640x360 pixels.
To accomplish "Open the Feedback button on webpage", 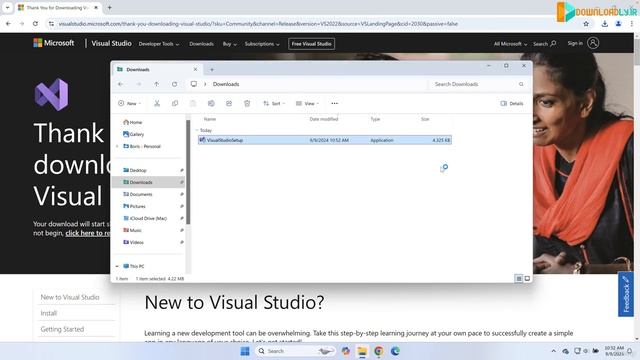I will tap(626, 294).
